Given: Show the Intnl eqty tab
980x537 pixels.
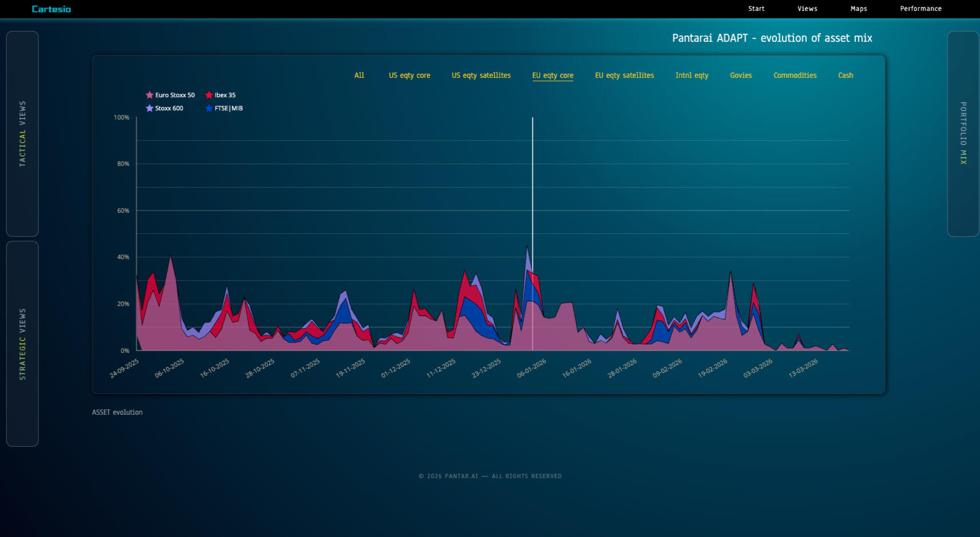Looking at the screenshot, I should [691, 75].
